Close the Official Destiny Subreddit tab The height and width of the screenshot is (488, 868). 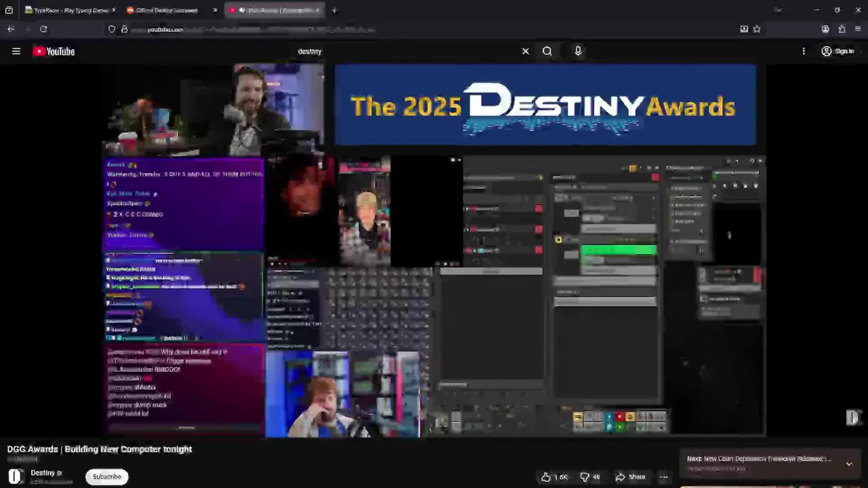point(215,10)
